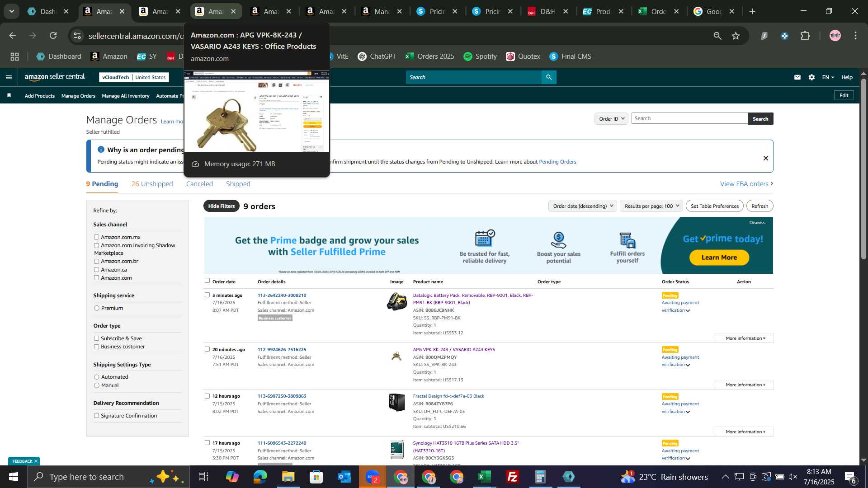Open Chrome three-dot menu
868x488 pixels.
pyautogui.click(x=855, y=36)
